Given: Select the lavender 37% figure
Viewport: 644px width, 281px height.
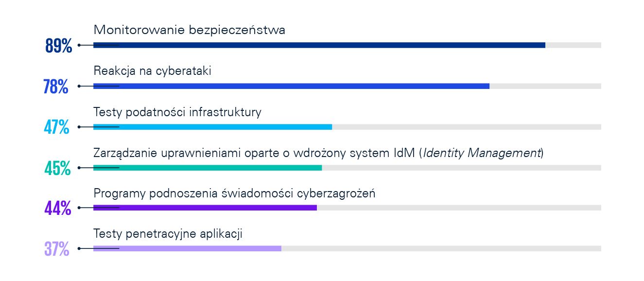Looking at the screenshot, I should coord(56,249).
